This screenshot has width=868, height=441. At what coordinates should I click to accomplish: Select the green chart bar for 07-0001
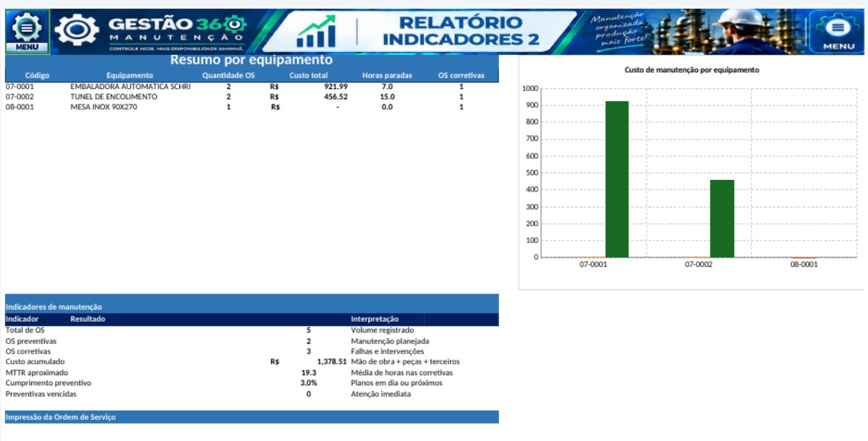tap(617, 179)
